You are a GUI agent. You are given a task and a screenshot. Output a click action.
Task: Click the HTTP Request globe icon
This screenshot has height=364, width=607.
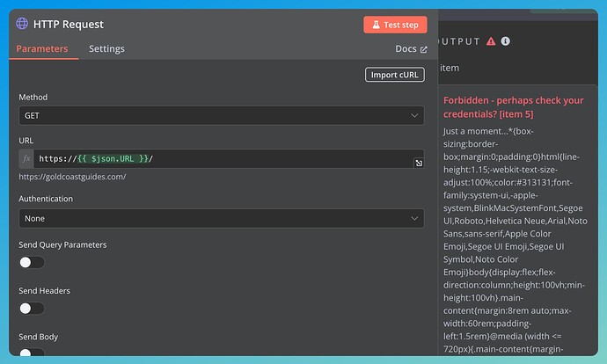[x=22, y=24]
